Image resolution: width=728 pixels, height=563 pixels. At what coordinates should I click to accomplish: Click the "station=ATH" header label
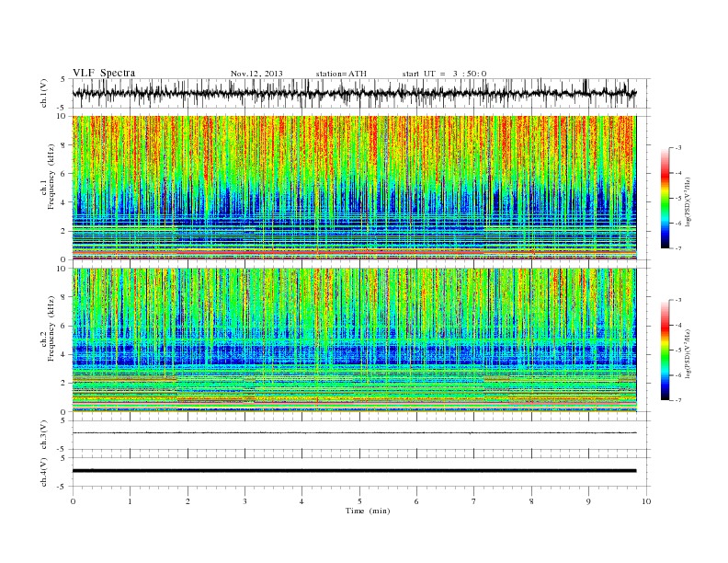pyautogui.click(x=341, y=74)
